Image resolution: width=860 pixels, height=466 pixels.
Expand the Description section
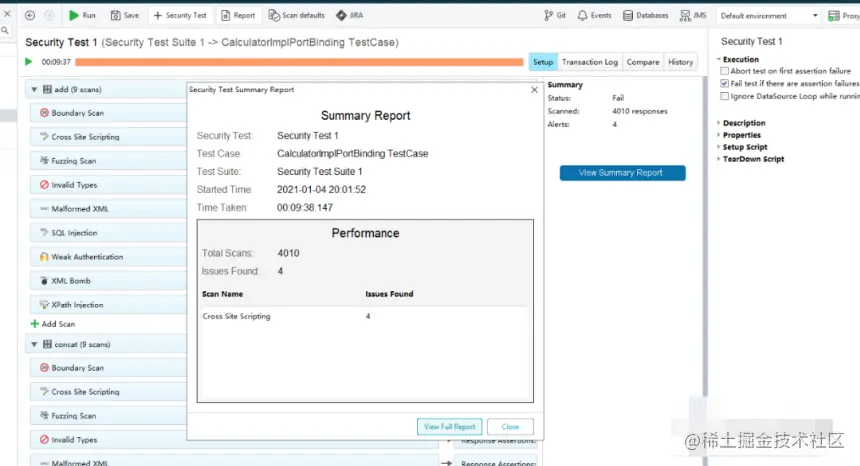tap(718, 123)
